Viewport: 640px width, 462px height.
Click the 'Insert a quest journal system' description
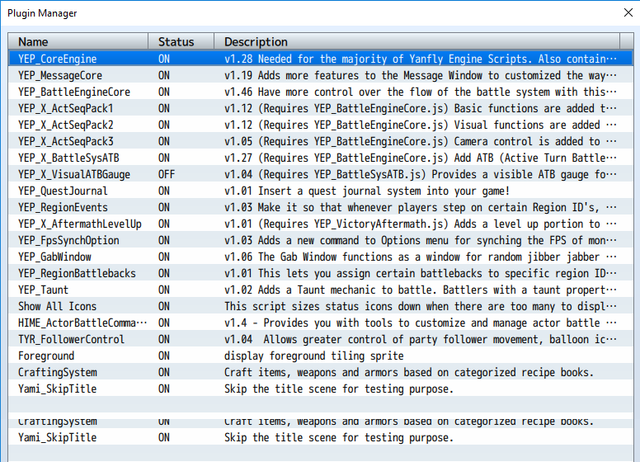click(x=367, y=191)
